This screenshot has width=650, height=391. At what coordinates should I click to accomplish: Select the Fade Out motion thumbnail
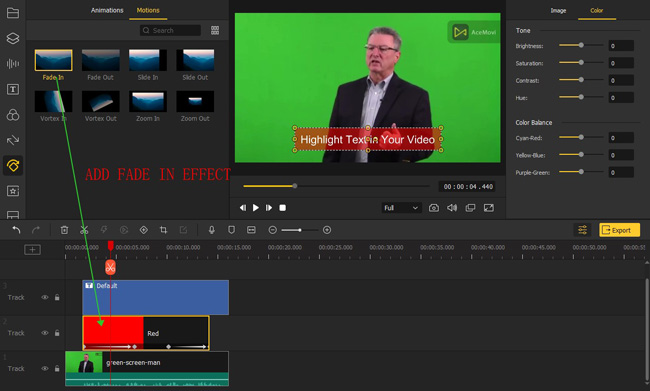coord(101,60)
